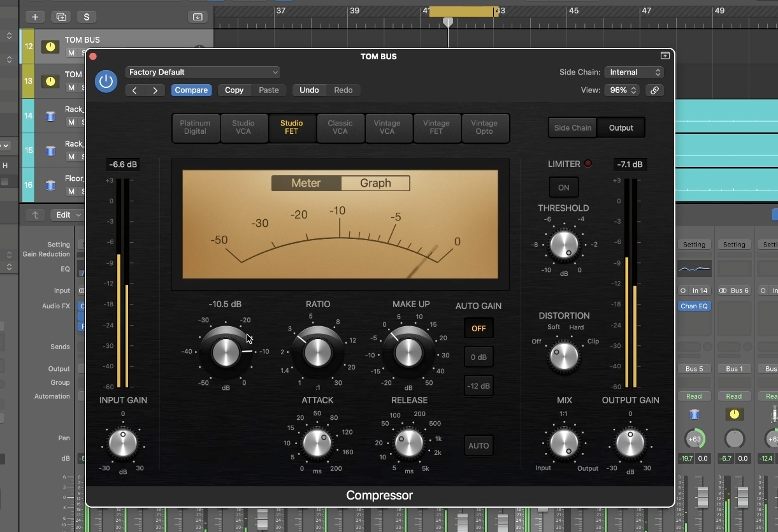Click the solo-off S icon in the toolbar
Image resolution: width=778 pixels, height=532 pixels.
87,17
